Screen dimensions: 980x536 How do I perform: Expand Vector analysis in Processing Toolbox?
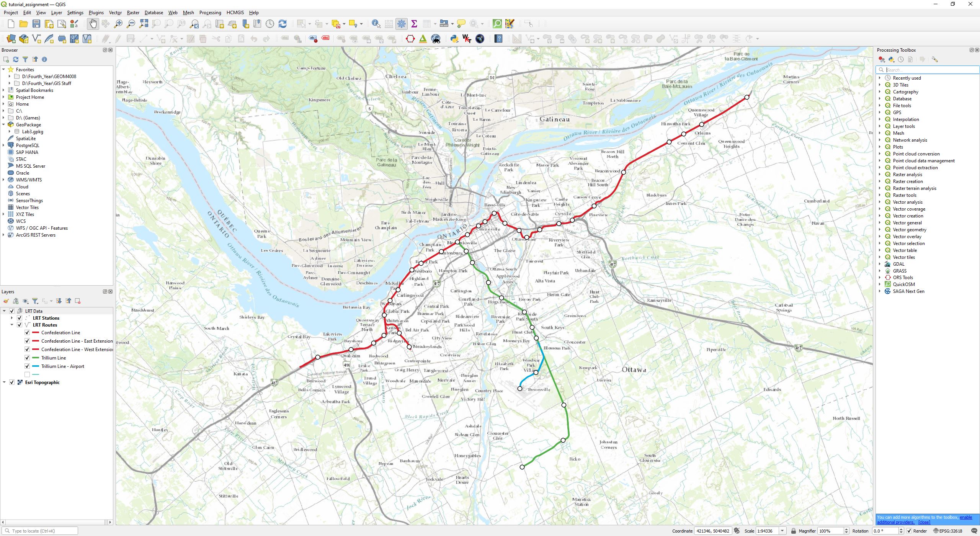(880, 202)
